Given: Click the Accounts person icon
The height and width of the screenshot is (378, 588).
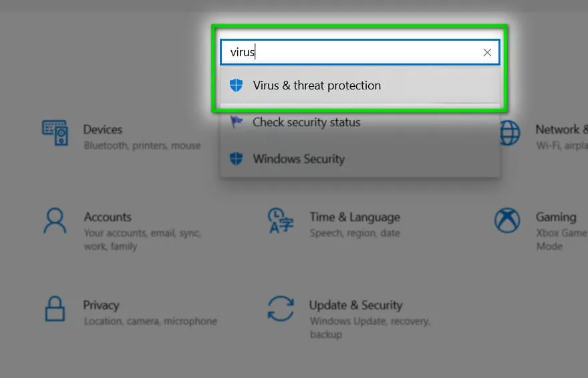Looking at the screenshot, I should (x=55, y=220).
